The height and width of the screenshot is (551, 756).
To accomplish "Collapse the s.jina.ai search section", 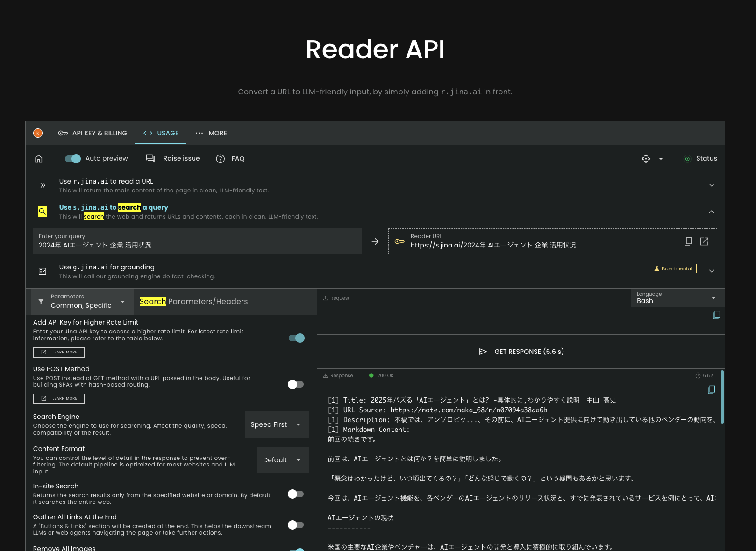I will pyautogui.click(x=712, y=212).
